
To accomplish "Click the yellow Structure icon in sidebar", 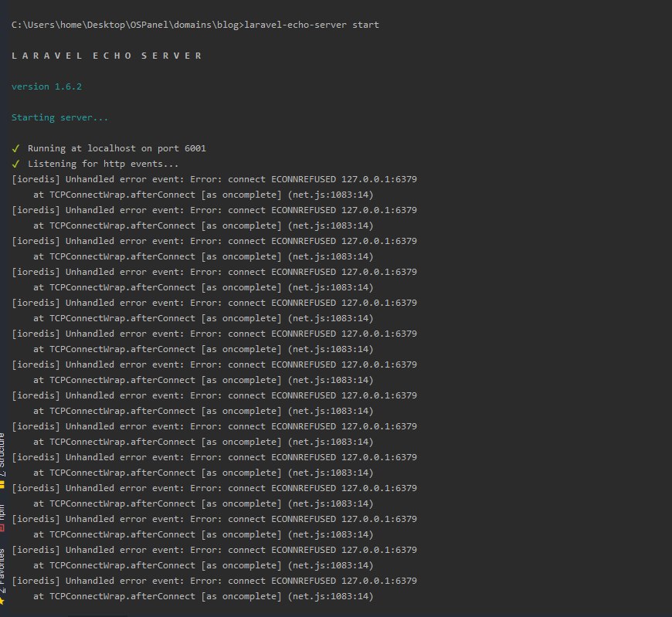I will 2,485.
